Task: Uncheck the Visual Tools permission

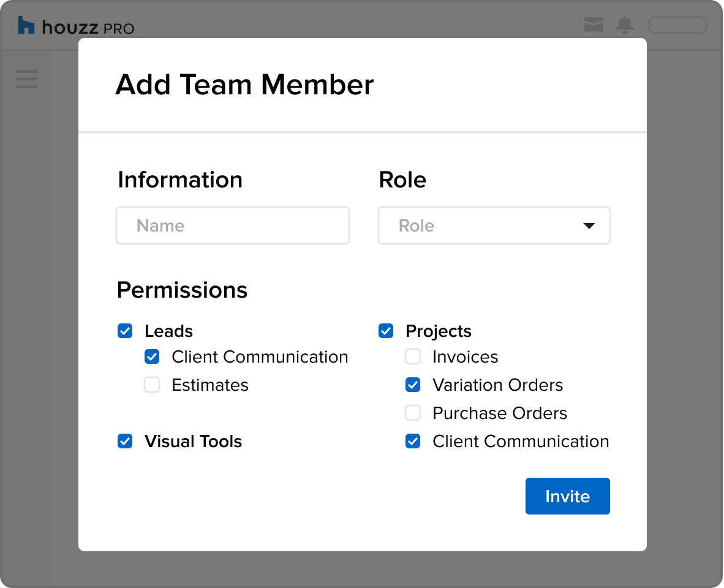Action: 125,441
